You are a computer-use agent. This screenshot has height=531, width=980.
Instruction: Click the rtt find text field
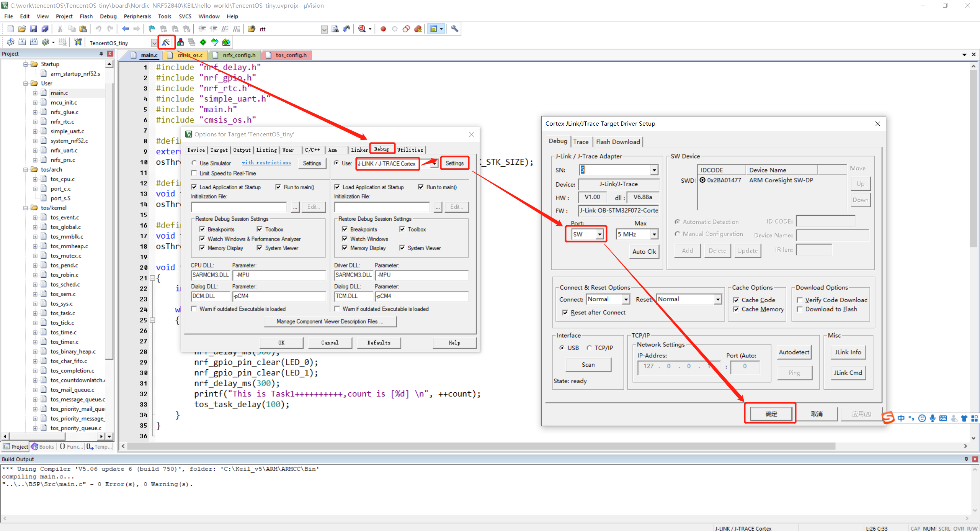[289, 29]
